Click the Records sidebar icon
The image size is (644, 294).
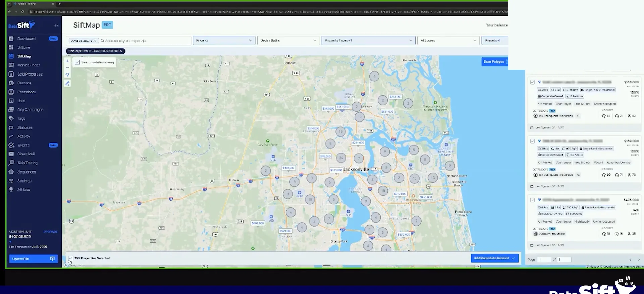tap(11, 83)
